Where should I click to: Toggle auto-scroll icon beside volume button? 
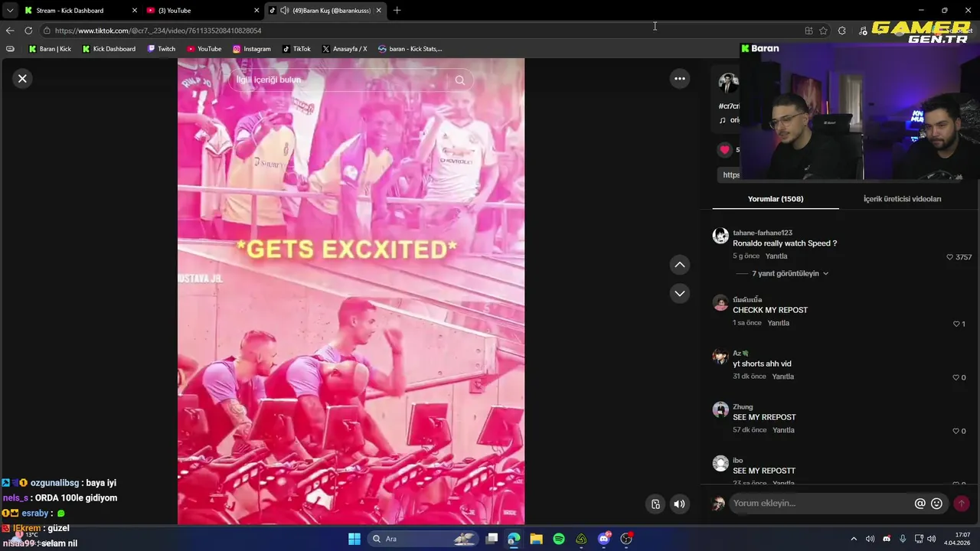tap(655, 504)
